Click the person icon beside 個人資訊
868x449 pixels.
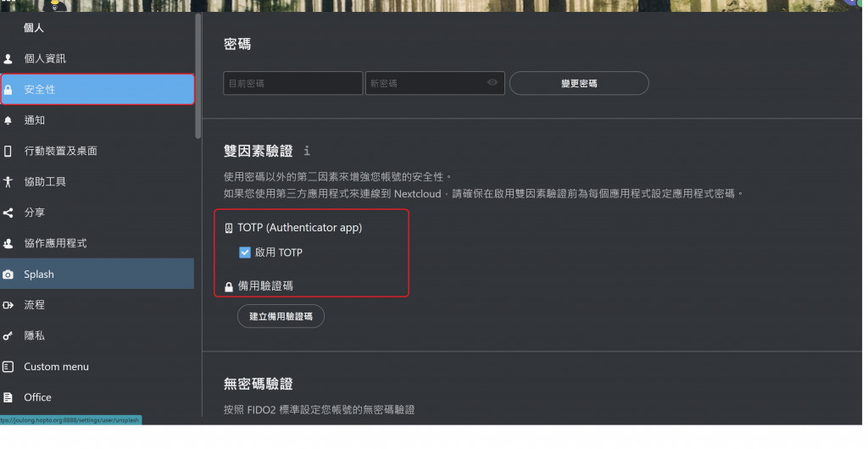pos(8,58)
